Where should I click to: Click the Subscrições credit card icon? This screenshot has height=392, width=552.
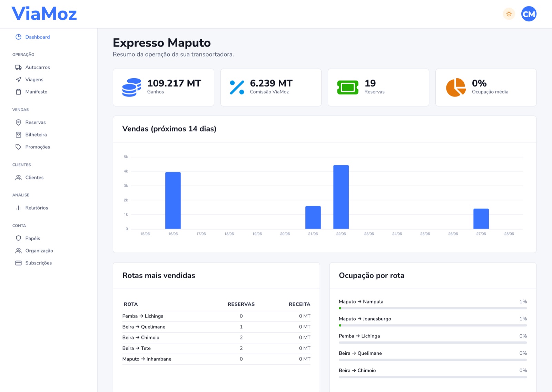[19, 263]
